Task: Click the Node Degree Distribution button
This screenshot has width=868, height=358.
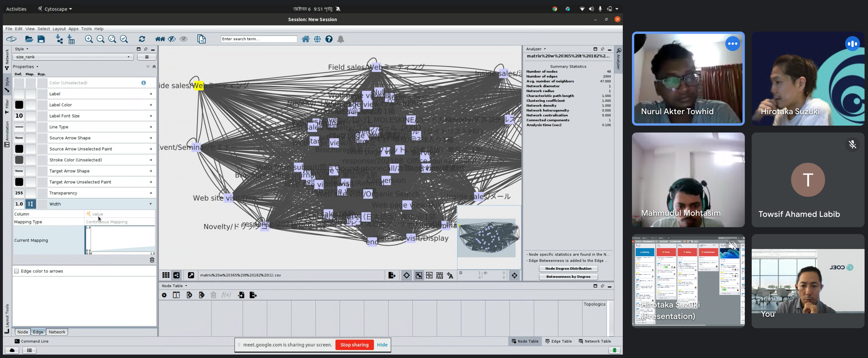Action: 568,268
